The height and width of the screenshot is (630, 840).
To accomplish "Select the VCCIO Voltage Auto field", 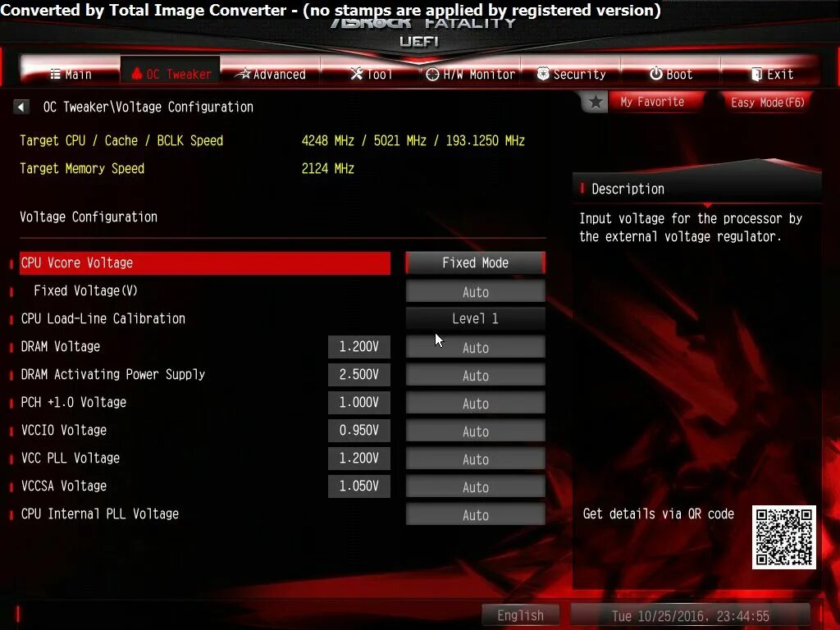I will (475, 431).
